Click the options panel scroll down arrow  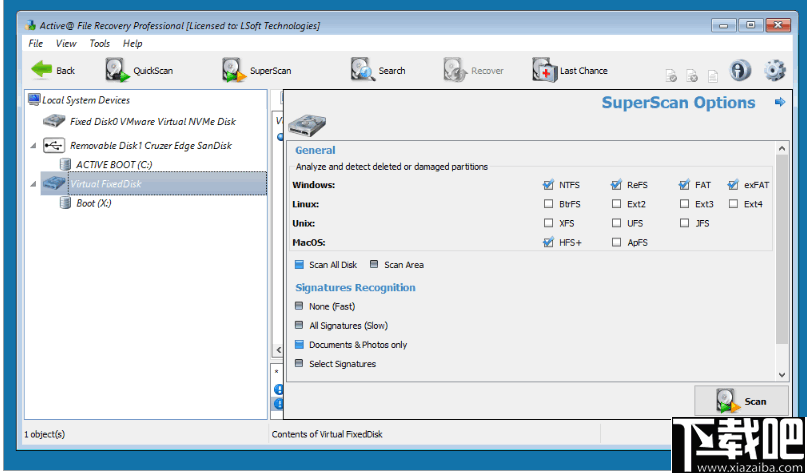(782, 375)
